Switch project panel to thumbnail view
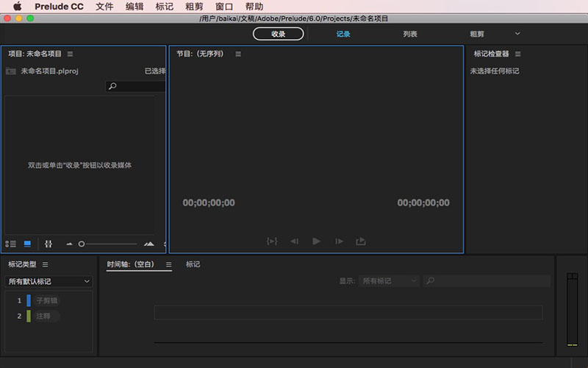 [x=27, y=244]
